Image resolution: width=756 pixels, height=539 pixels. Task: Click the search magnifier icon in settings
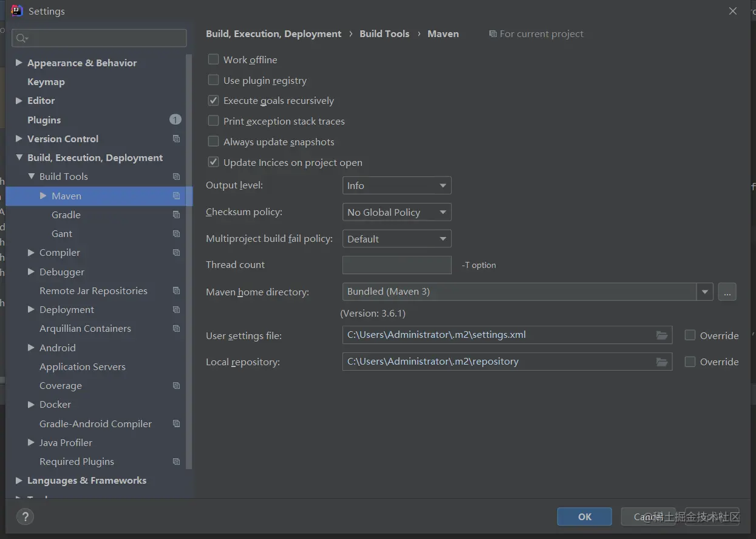click(x=21, y=38)
